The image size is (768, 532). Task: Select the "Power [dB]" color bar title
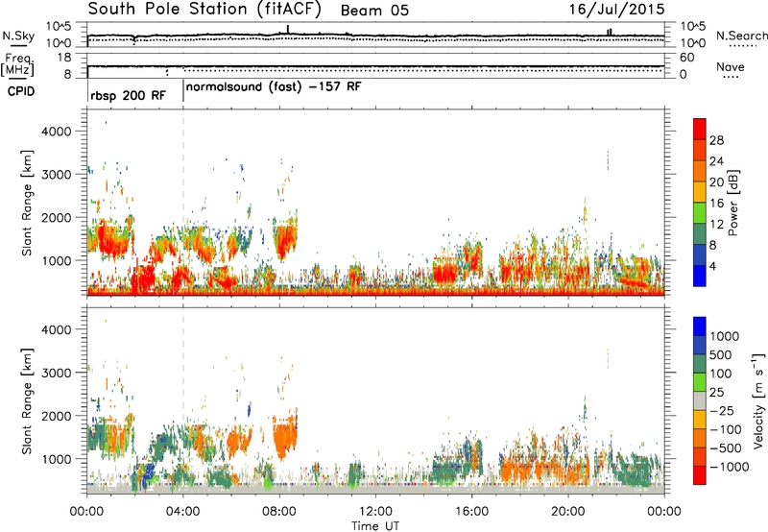click(x=732, y=203)
